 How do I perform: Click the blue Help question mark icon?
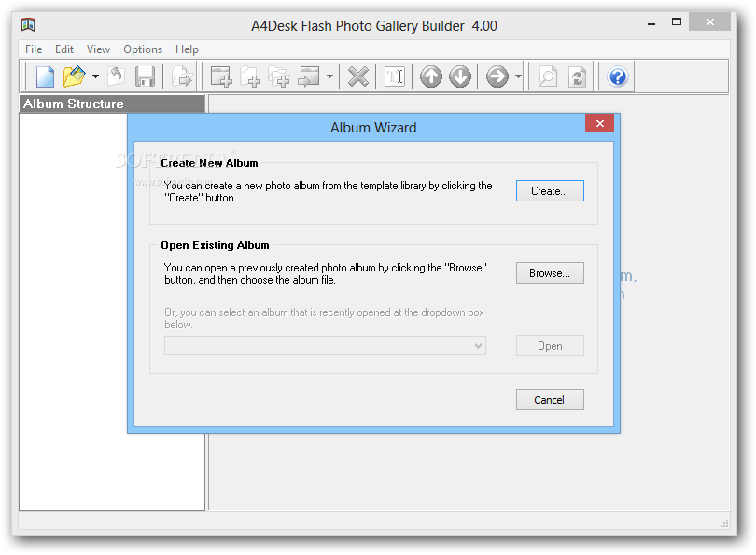point(618,76)
